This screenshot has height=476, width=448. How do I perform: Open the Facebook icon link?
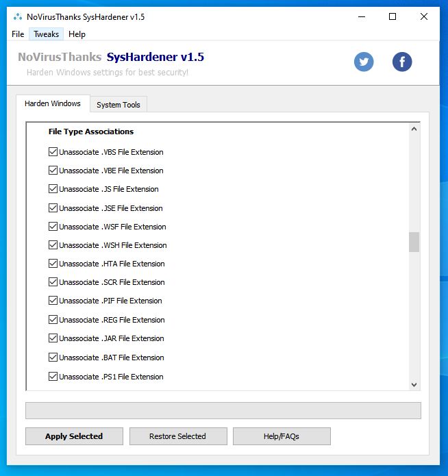402,62
